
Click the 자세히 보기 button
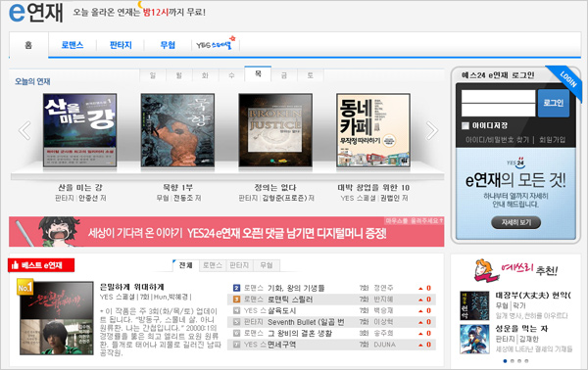[x=516, y=222]
